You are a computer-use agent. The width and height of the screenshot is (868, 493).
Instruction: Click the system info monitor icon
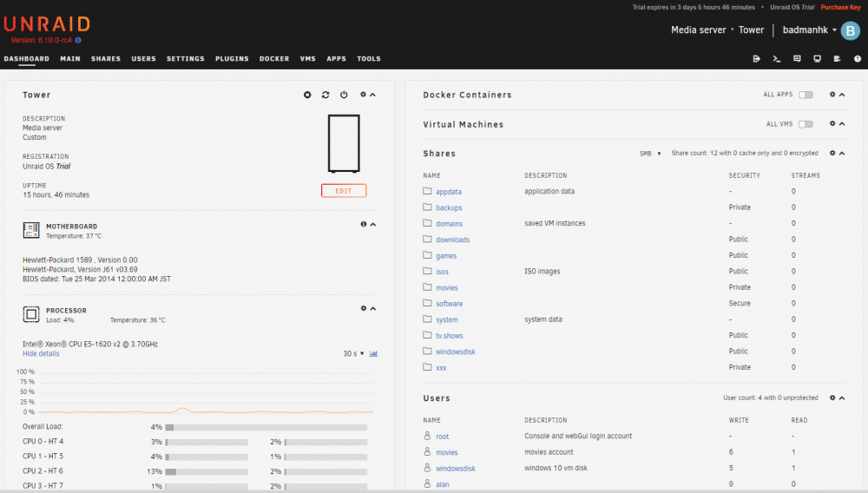[x=817, y=59]
